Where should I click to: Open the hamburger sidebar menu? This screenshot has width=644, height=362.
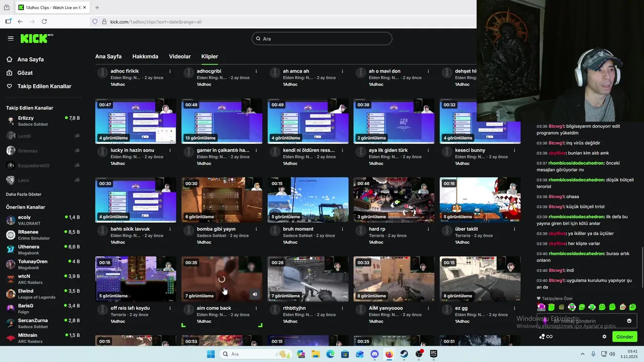coord(11,38)
